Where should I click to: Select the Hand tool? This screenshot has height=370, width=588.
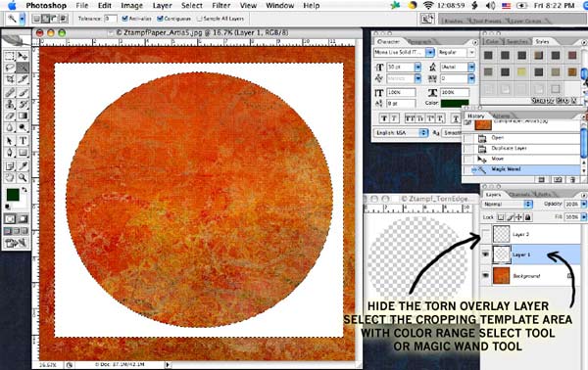[x=10, y=177]
